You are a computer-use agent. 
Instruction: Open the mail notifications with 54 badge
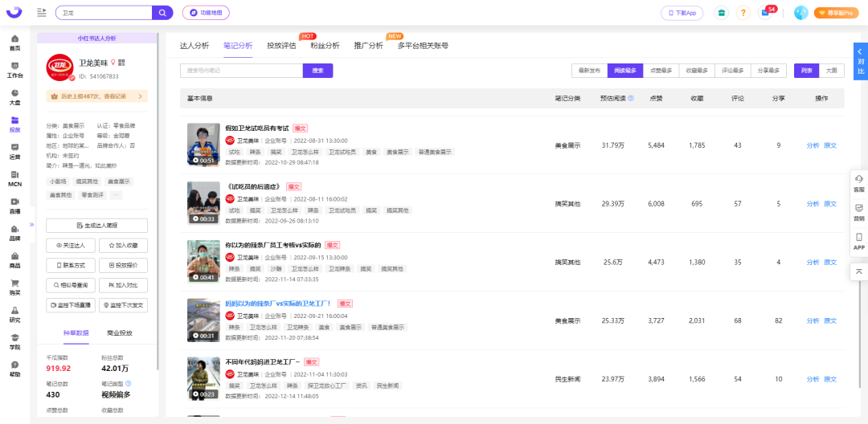click(x=766, y=13)
